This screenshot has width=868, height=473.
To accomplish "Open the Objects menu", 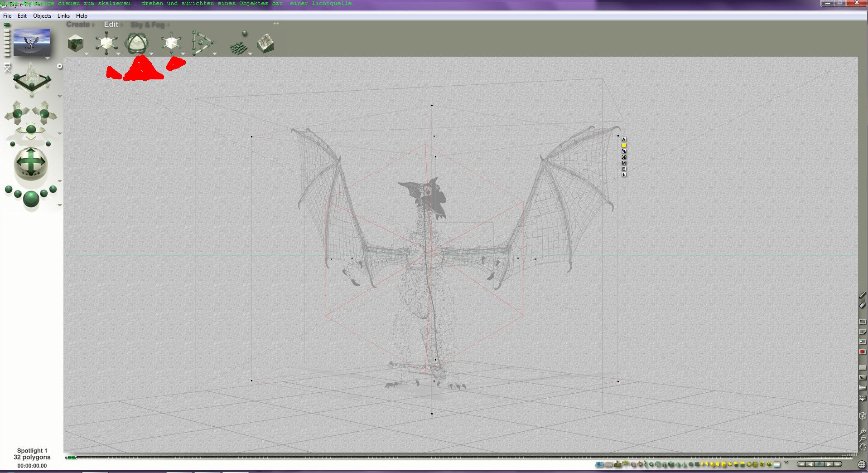I will point(42,16).
